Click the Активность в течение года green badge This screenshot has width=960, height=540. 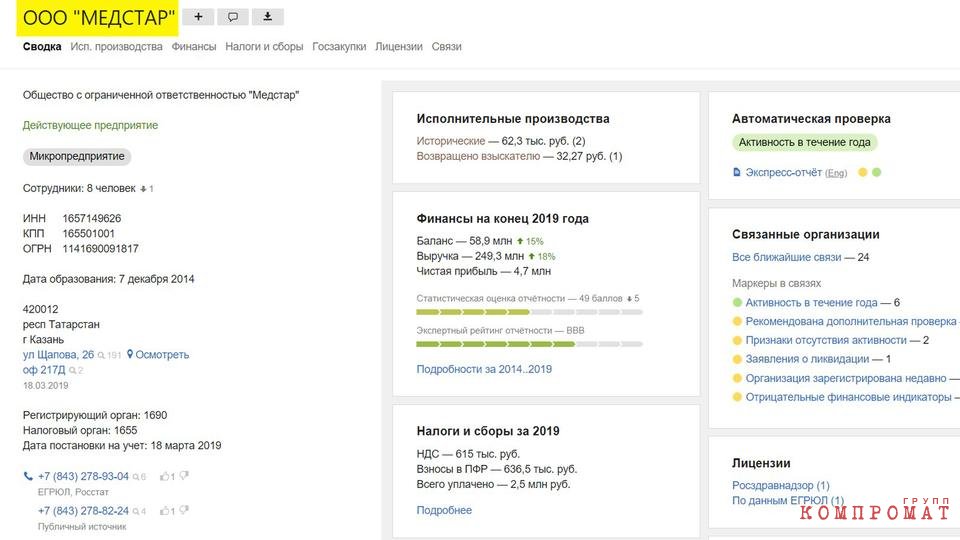coord(804,142)
